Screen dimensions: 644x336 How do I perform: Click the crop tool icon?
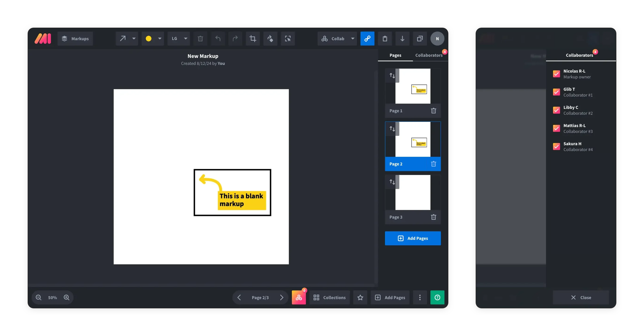[253, 38]
